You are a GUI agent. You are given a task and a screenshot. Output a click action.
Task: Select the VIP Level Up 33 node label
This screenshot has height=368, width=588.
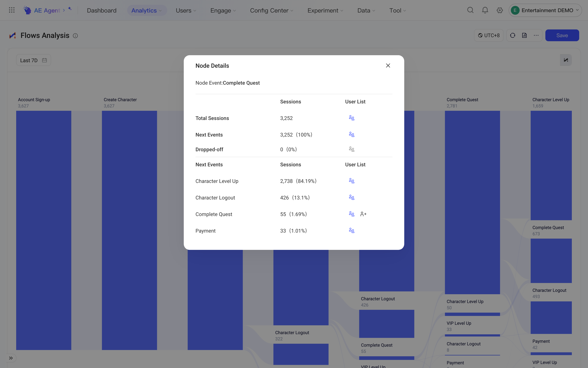coord(459,326)
